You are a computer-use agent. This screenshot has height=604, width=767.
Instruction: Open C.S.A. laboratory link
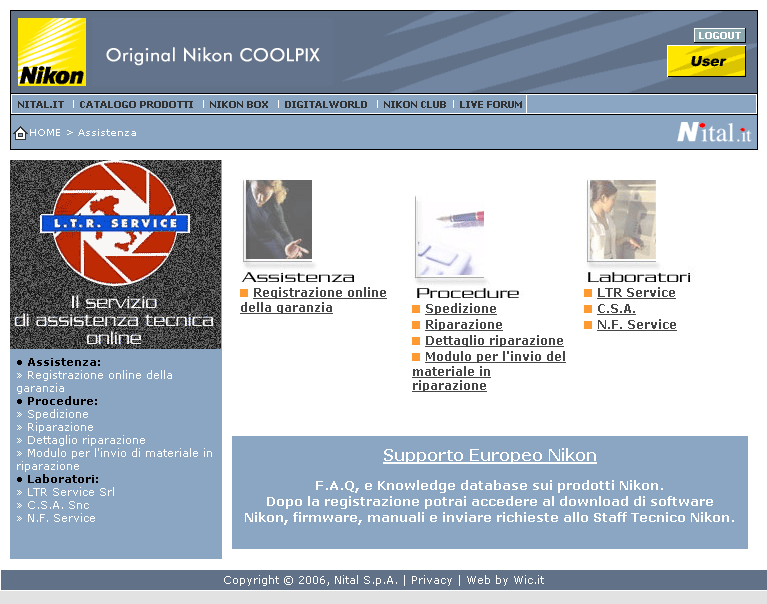point(616,309)
